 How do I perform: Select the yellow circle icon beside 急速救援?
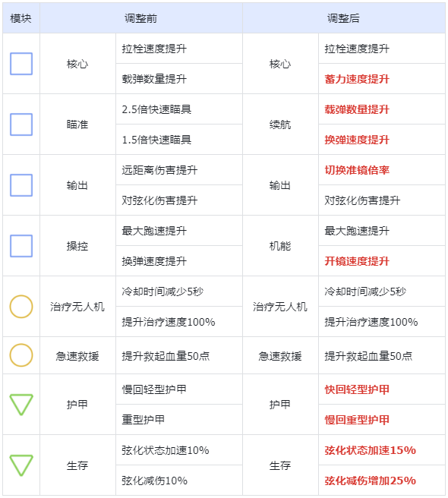[21, 355]
